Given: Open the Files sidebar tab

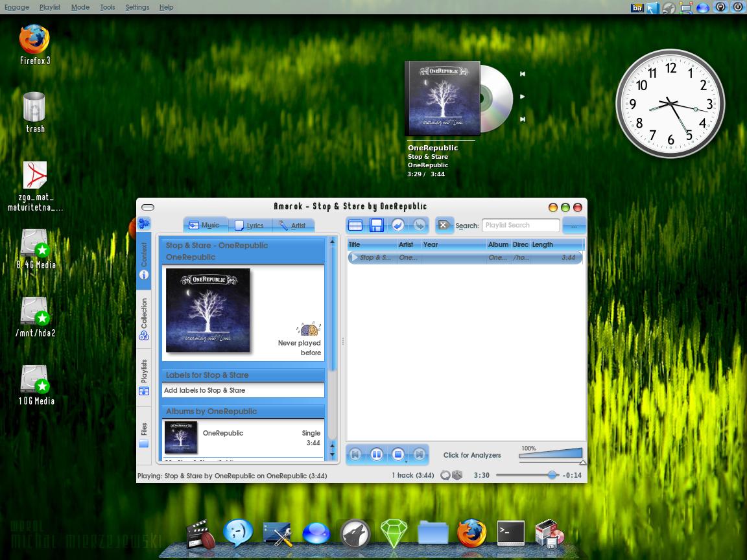Looking at the screenshot, I should click(x=144, y=435).
